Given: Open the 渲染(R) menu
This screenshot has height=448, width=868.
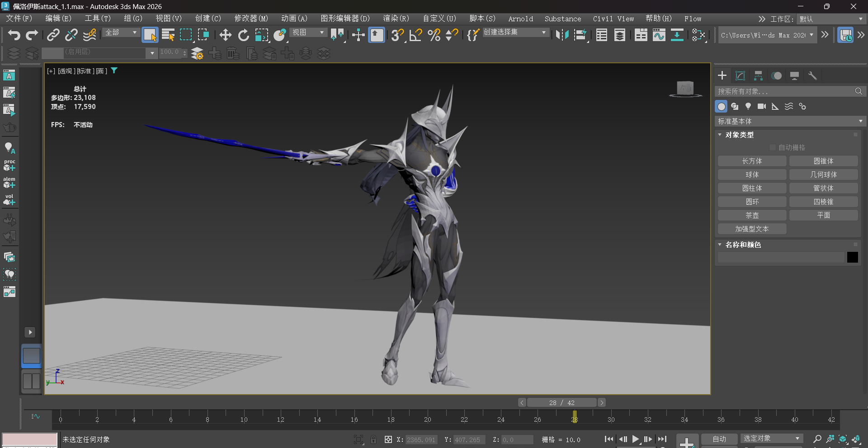Looking at the screenshot, I should click(x=396, y=19).
